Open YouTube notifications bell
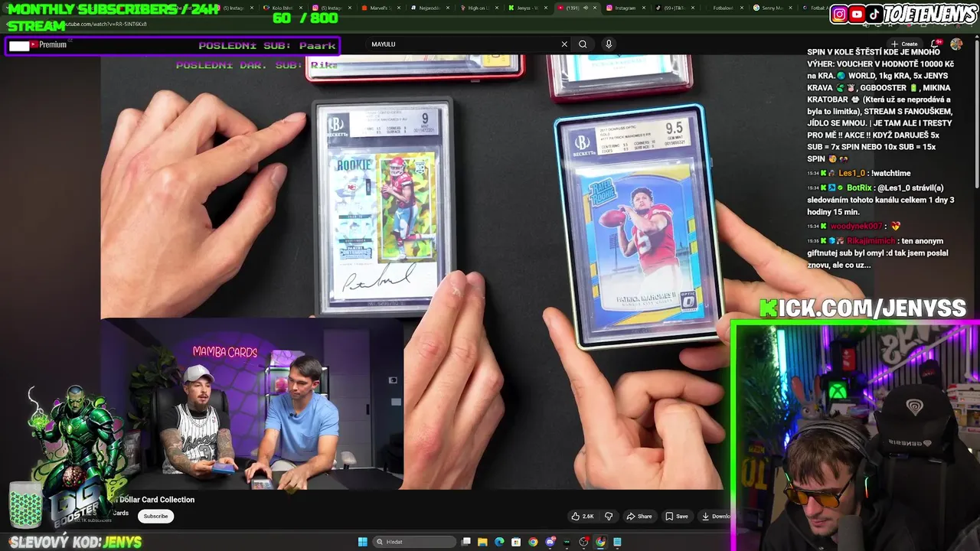Viewport: 980px width, 551px height. pos(935,44)
